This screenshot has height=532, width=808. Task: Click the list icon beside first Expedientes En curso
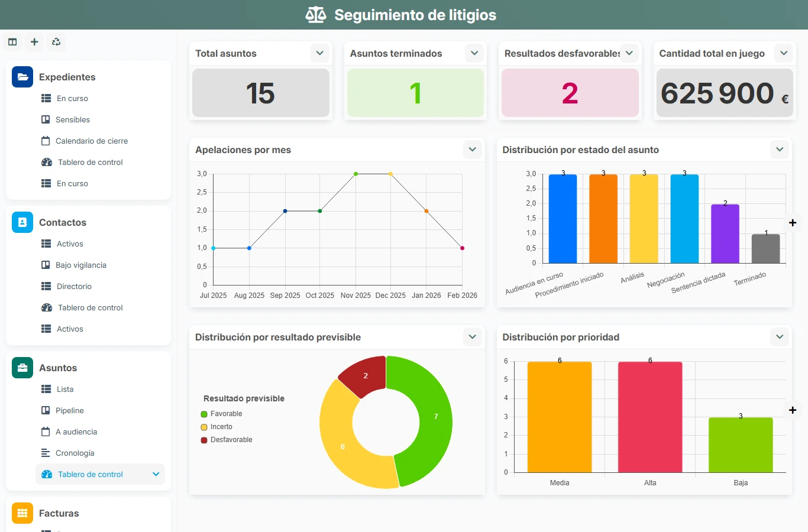pyautogui.click(x=46, y=98)
